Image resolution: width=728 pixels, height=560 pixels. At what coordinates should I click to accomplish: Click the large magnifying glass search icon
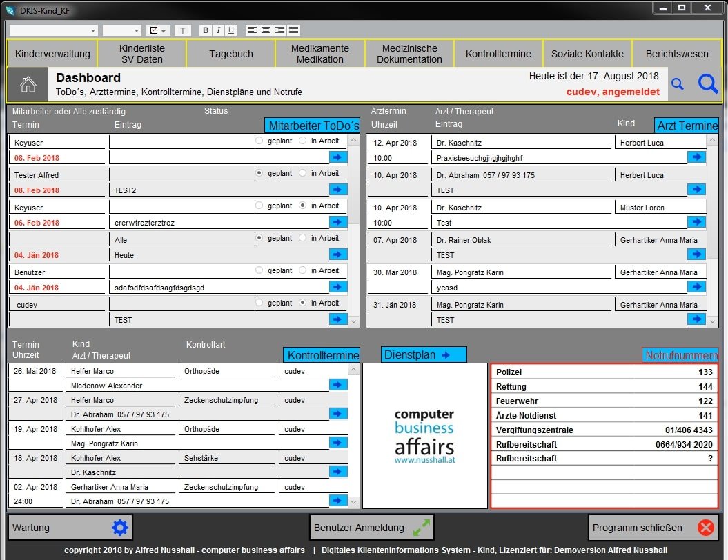tap(708, 84)
